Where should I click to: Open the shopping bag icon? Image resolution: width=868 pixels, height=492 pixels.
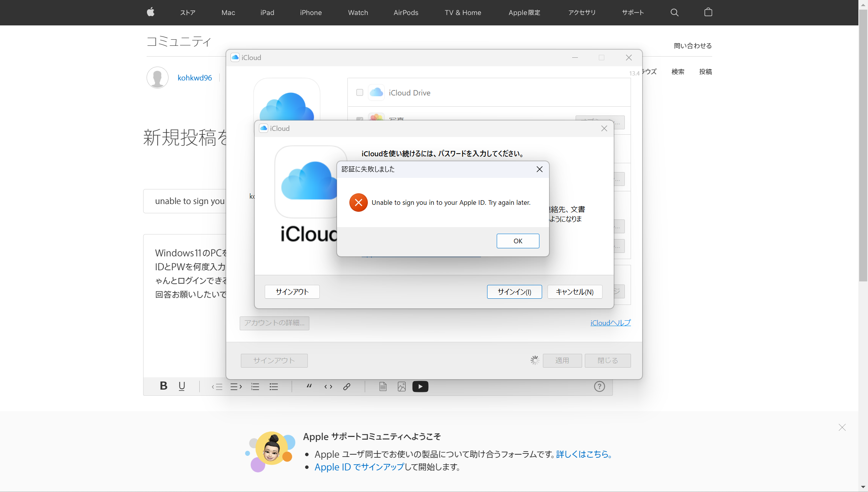click(x=708, y=13)
